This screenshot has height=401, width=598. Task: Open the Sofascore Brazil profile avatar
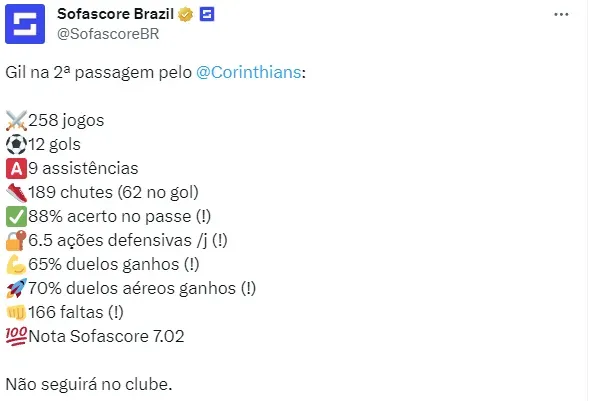point(25,24)
